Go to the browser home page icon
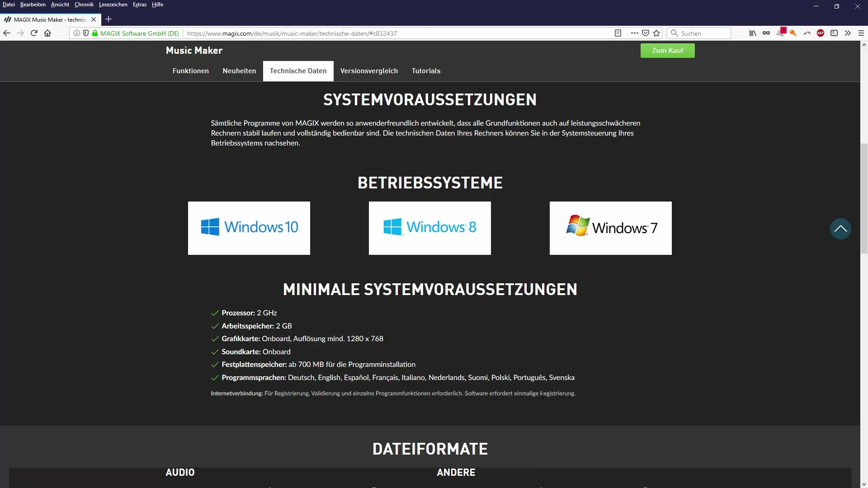The height and width of the screenshot is (488, 868). pos(47,33)
